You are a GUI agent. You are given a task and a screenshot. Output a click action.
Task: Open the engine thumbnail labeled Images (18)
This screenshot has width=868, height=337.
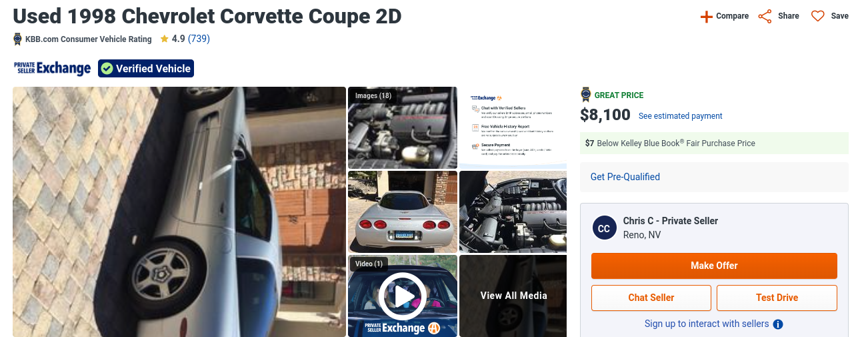pyautogui.click(x=403, y=127)
